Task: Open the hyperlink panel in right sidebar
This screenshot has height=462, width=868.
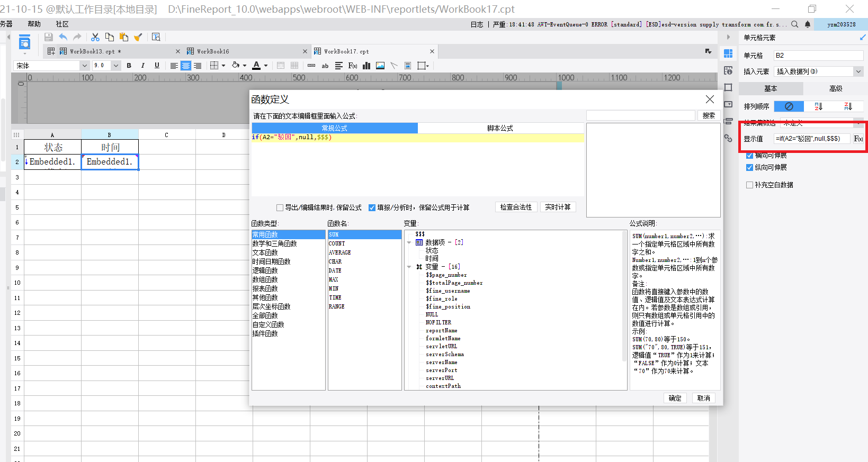Action: coord(728,138)
